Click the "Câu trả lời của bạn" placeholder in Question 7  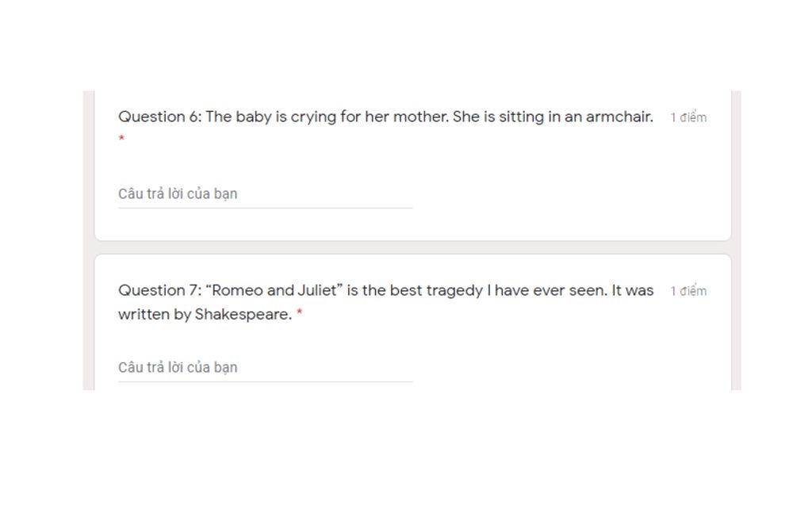point(178,368)
